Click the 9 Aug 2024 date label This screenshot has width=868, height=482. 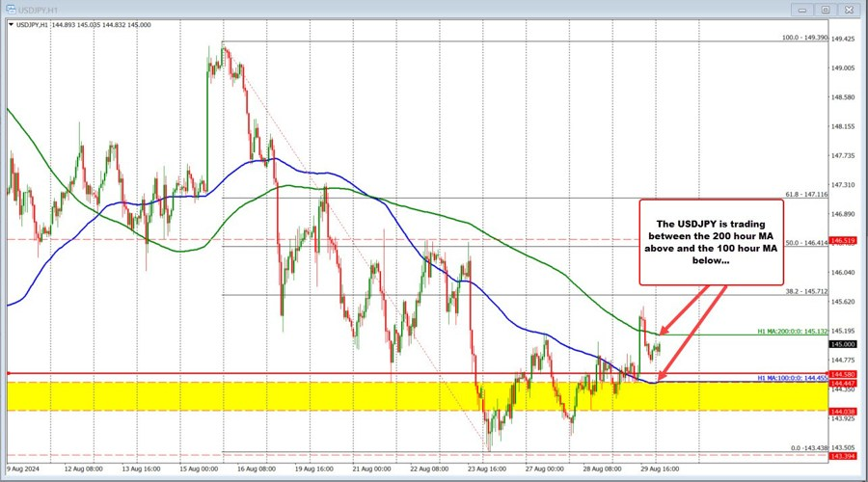click(x=22, y=469)
